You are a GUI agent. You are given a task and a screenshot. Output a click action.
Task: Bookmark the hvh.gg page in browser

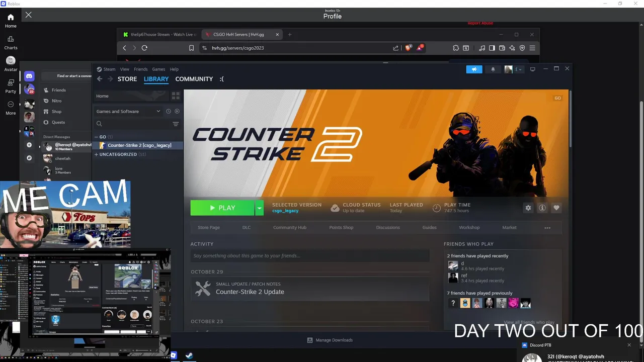tap(191, 48)
